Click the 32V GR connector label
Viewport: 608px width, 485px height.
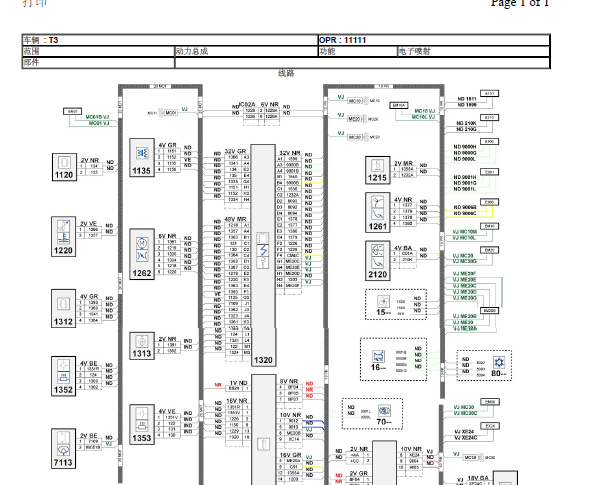(236, 151)
